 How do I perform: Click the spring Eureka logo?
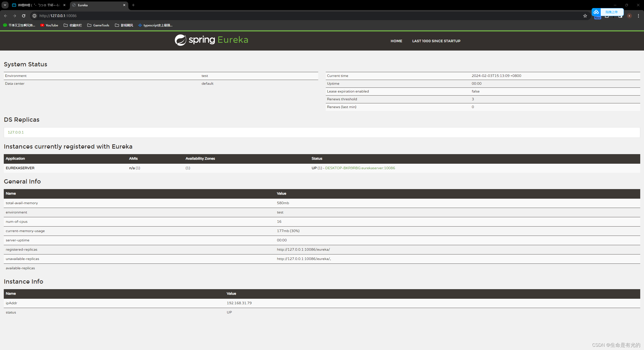point(211,40)
